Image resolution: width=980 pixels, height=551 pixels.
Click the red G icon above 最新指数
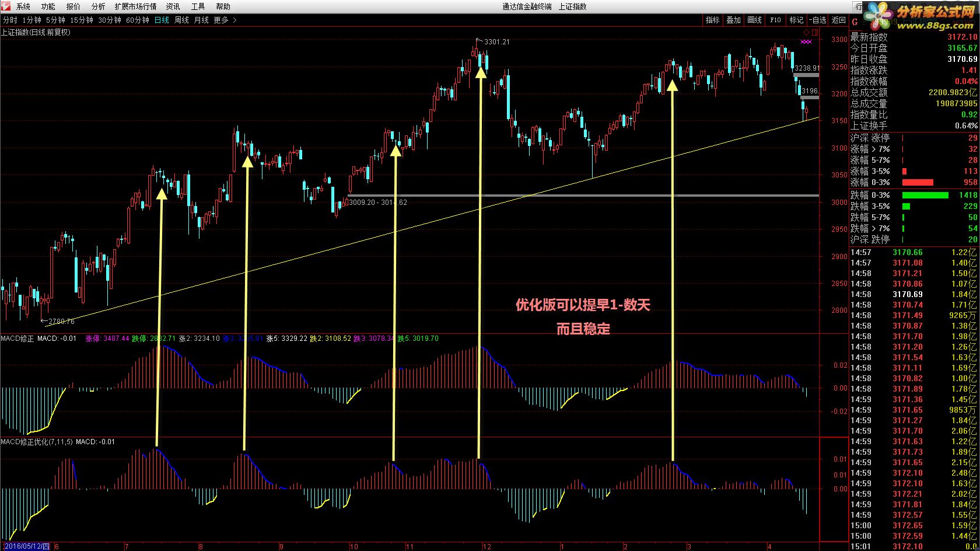tap(855, 22)
